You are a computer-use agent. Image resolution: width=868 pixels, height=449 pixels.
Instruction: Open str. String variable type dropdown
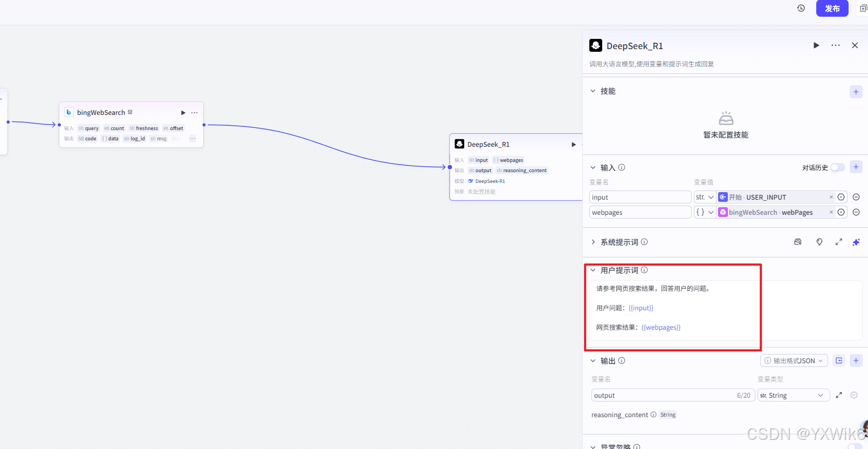pos(794,395)
